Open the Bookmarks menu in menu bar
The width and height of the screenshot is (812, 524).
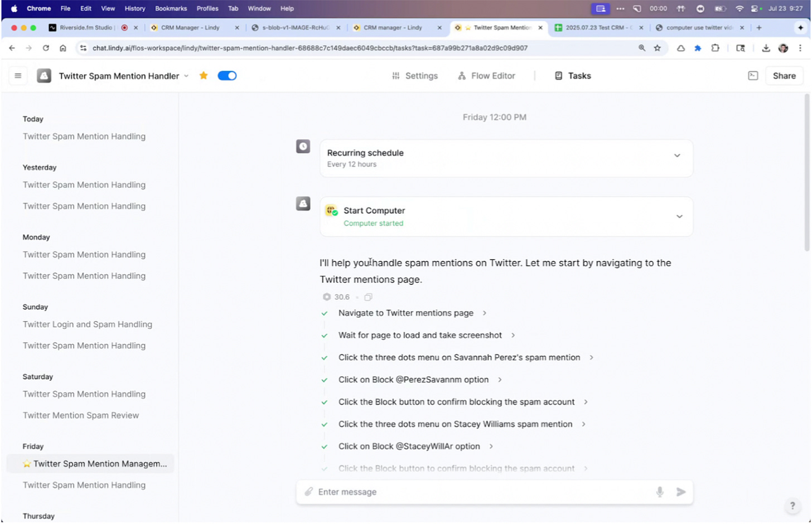pos(171,8)
